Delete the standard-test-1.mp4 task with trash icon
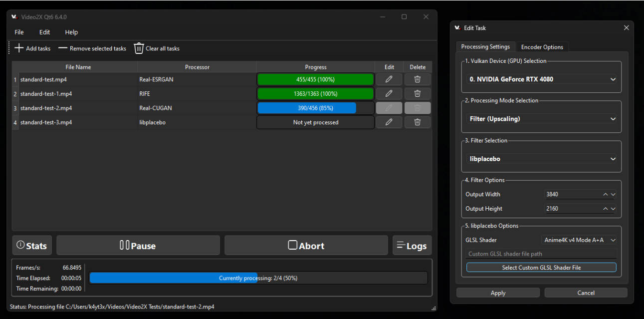 tap(418, 93)
